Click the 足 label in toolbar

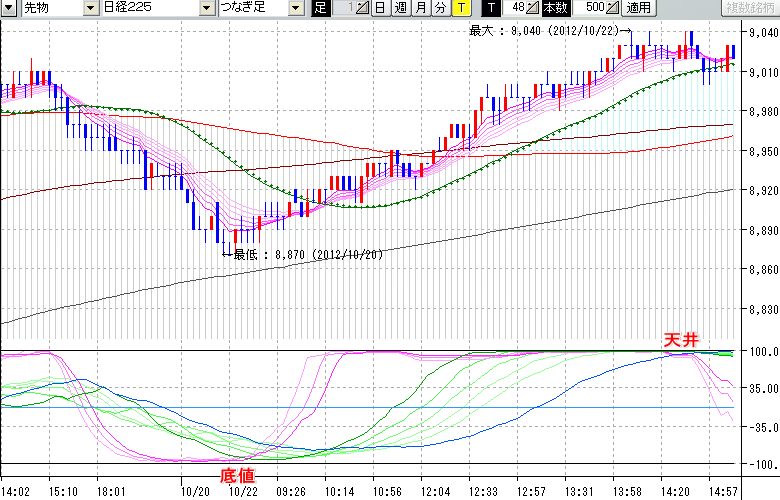pyautogui.click(x=320, y=8)
